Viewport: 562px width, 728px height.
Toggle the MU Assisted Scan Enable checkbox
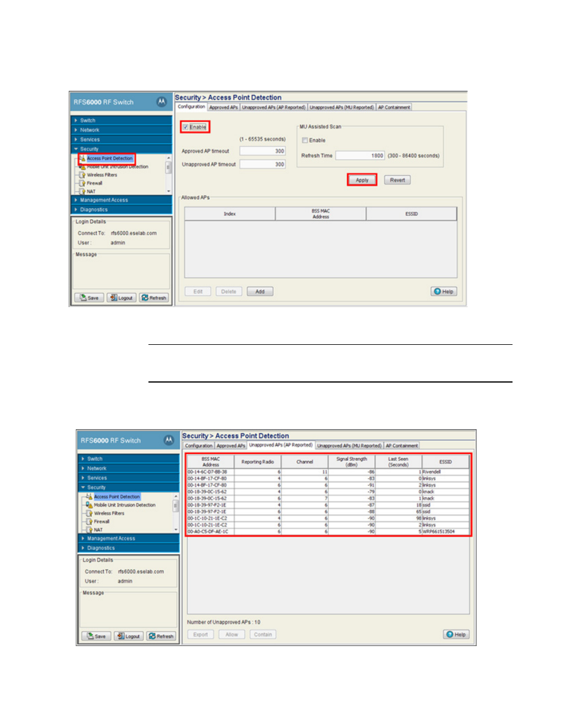point(305,140)
